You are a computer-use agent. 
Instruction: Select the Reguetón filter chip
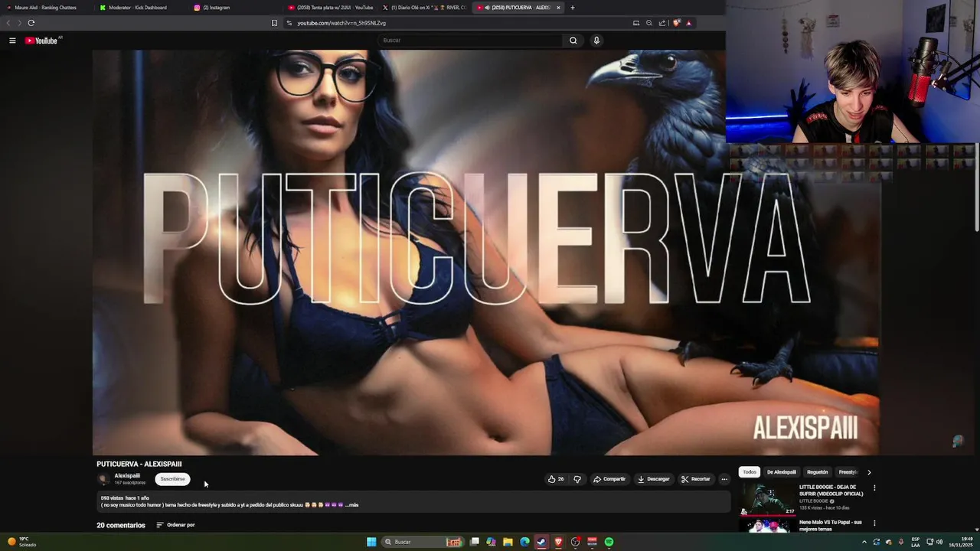pos(817,472)
